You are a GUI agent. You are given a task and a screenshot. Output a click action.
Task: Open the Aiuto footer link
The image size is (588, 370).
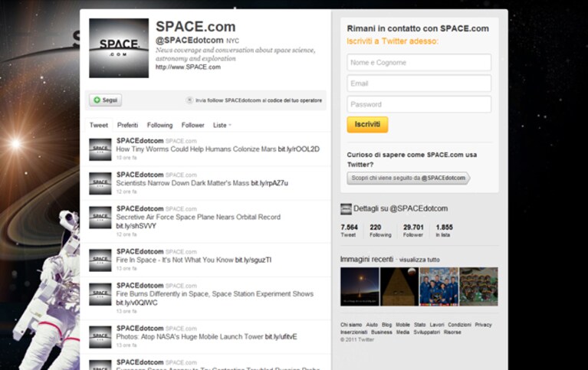372,325
